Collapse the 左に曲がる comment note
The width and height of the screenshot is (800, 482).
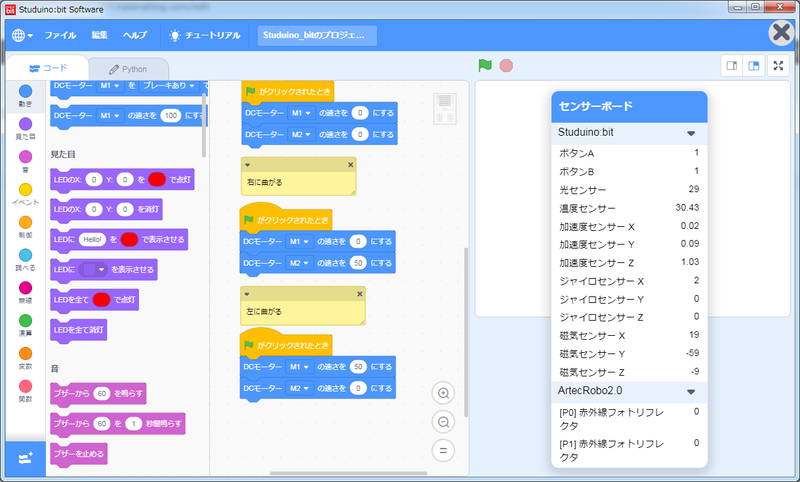[247, 294]
